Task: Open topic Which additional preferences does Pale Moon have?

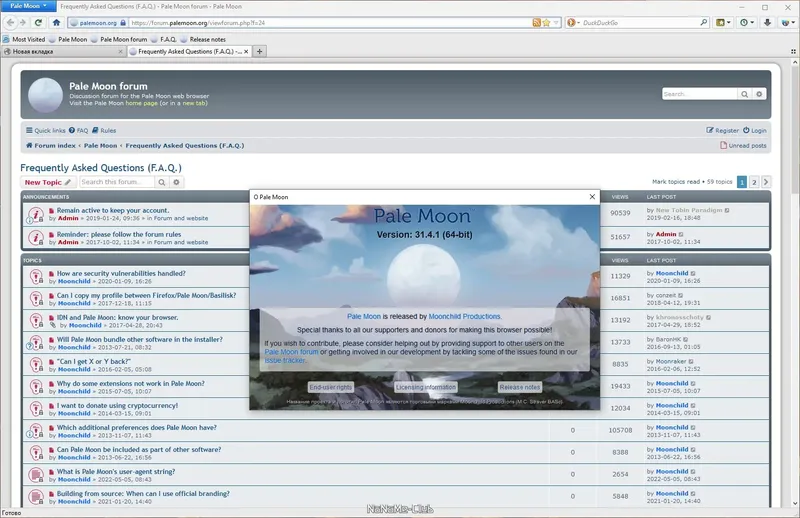Action: [x=137, y=428]
